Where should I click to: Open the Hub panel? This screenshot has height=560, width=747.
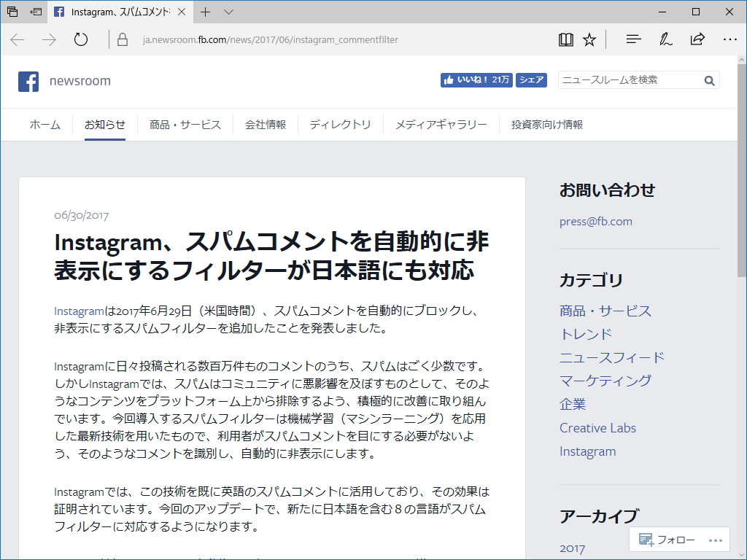(632, 39)
